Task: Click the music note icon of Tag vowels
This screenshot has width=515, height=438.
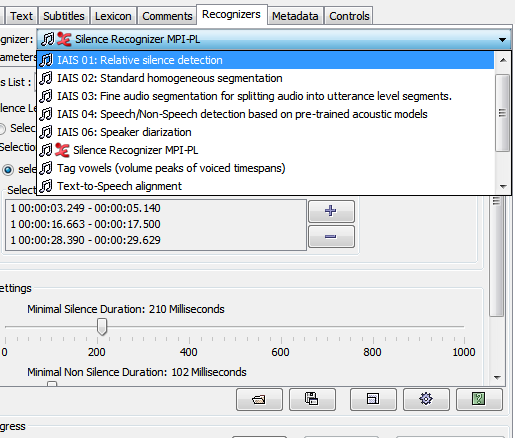Action: (x=46, y=168)
